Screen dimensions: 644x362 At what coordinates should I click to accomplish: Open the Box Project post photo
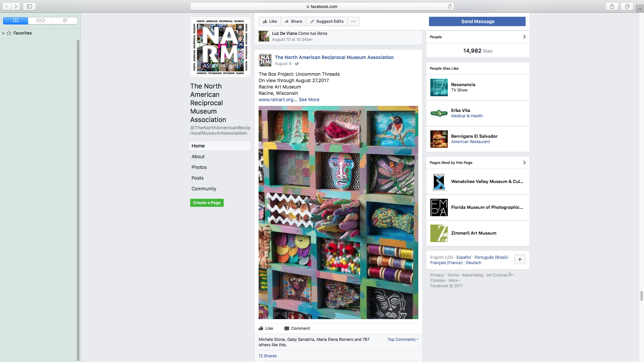pos(338,213)
